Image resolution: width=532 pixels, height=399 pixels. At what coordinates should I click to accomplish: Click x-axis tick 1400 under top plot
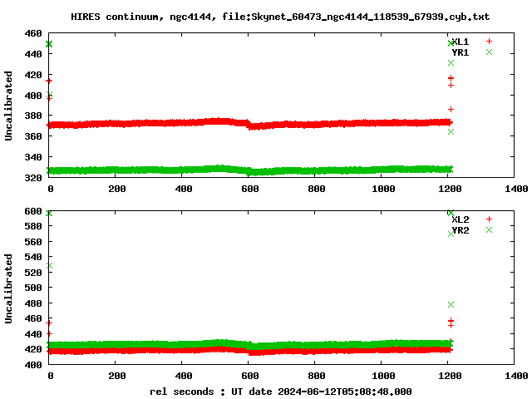point(516,189)
